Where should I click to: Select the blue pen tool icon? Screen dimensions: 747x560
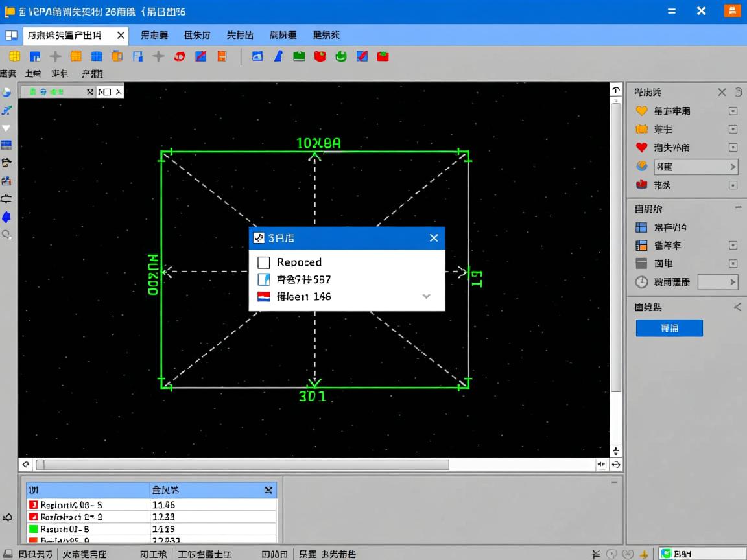point(278,56)
